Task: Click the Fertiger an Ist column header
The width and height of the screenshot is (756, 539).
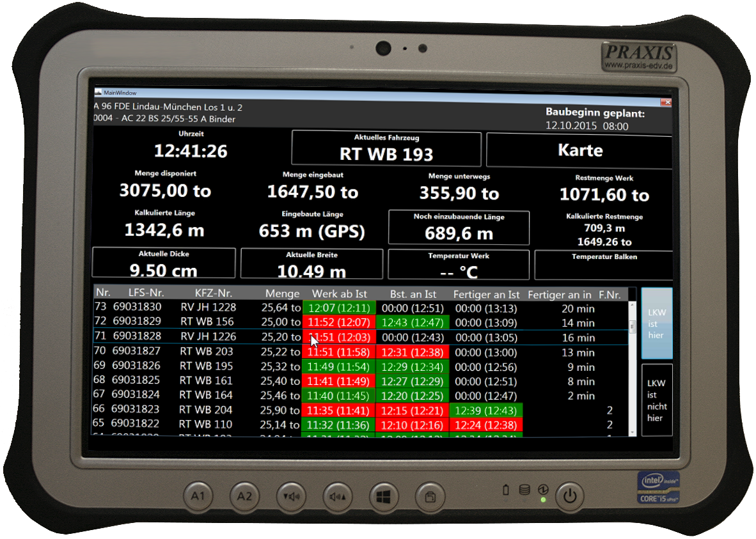Action: click(x=487, y=295)
